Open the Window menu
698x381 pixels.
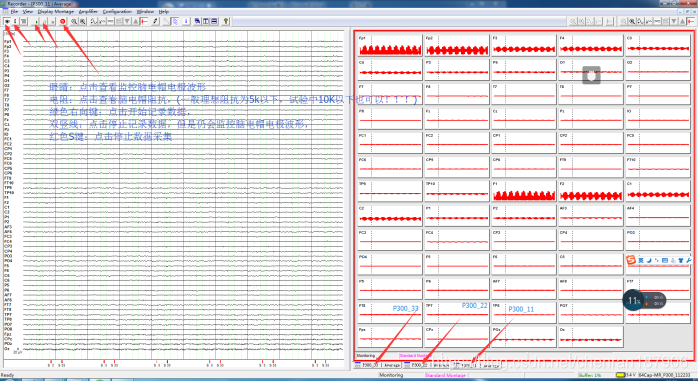(145, 12)
